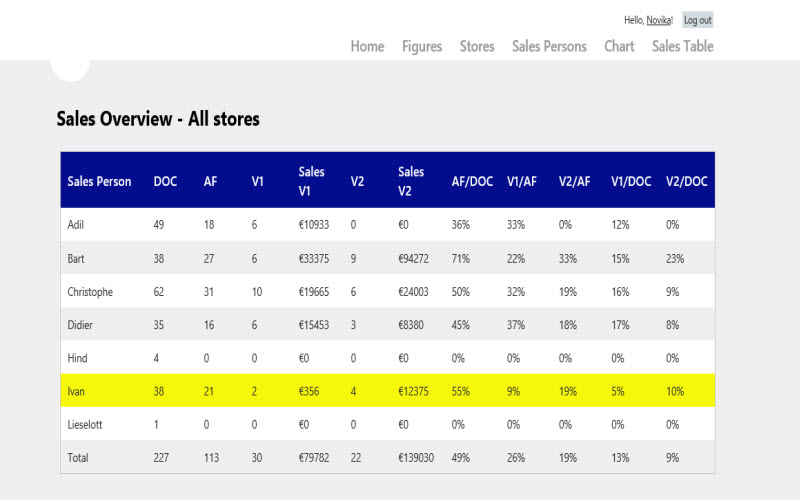Select the Christophe row name
Screen dimensions: 800x500
point(90,292)
